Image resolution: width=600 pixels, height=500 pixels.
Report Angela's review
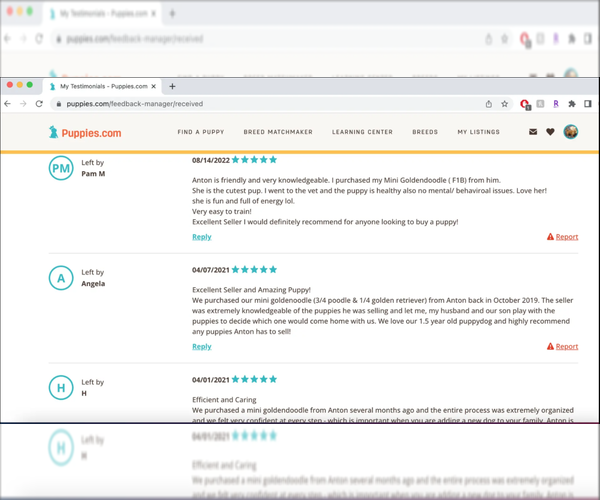[563, 346]
